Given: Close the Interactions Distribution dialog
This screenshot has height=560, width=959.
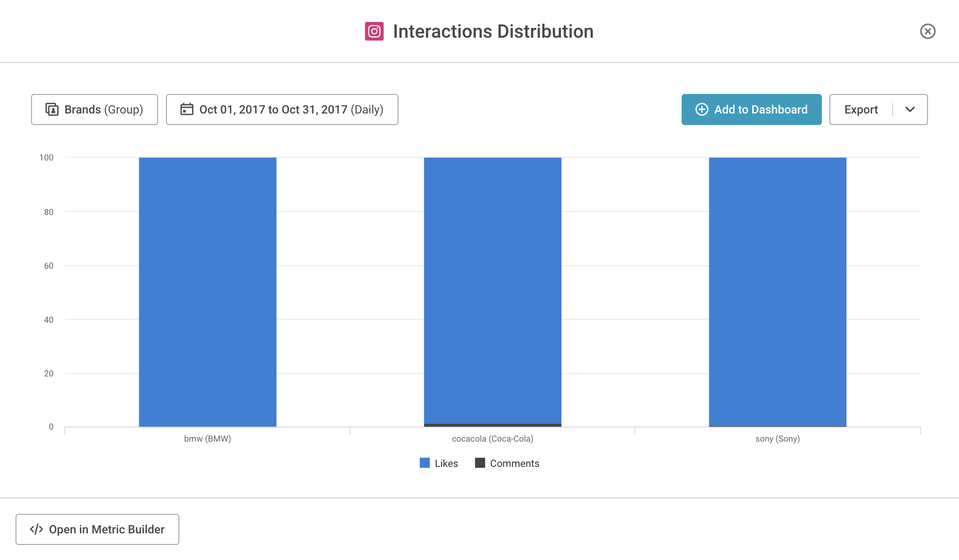Looking at the screenshot, I should (x=927, y=31).
